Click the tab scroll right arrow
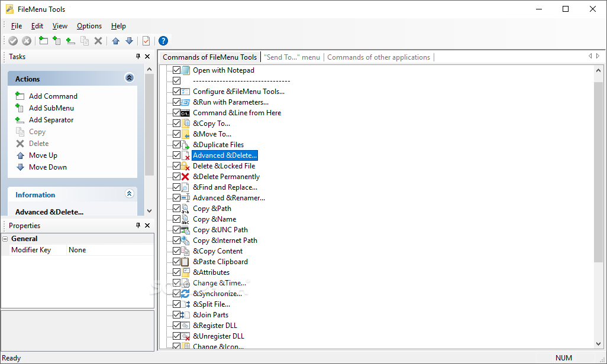 598,56
